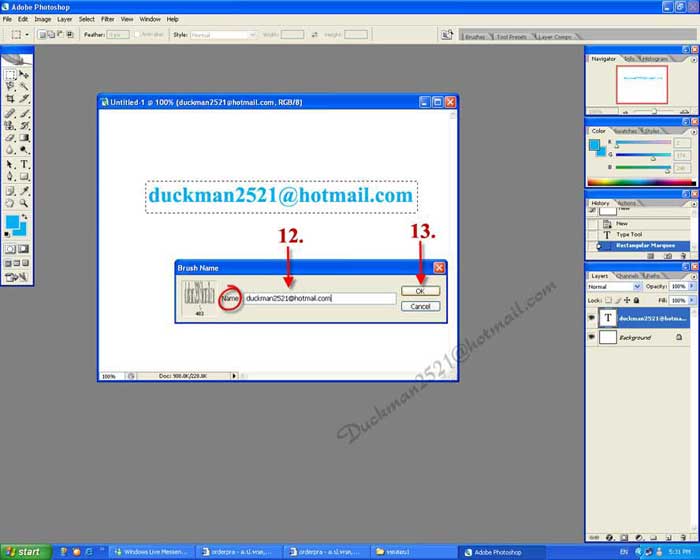This screenshot has height=560, width=700.
Task: Switch to the Channels tab
Action: 627,276
